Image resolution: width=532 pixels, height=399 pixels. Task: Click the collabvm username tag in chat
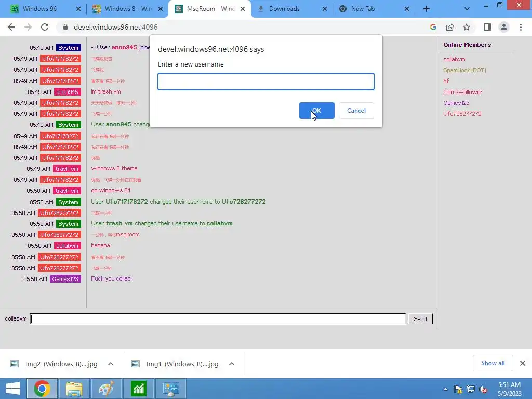(67, 246)
